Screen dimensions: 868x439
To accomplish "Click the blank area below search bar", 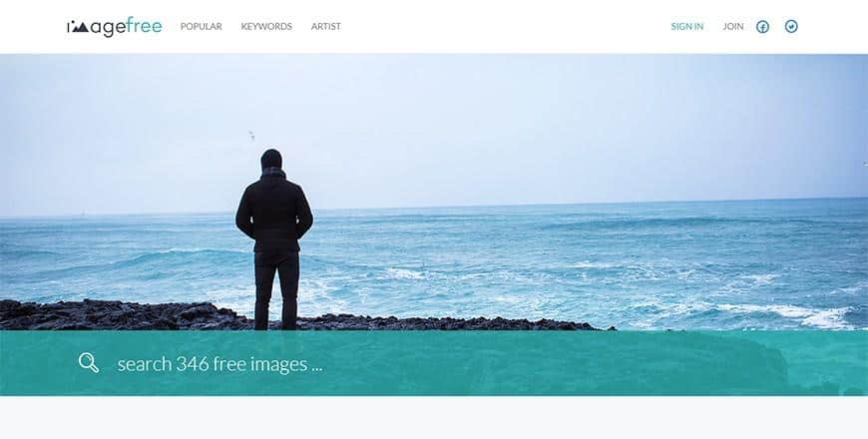I will tap(434, 417).
